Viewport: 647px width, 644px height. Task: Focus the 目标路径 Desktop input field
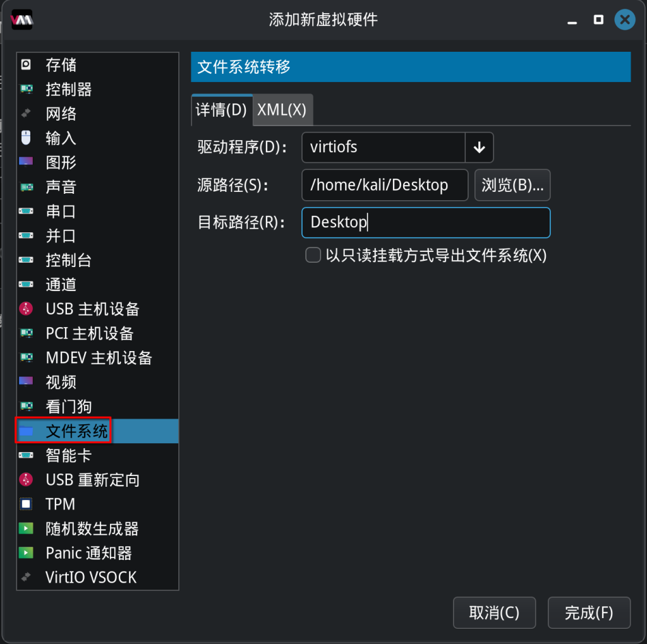425,222
